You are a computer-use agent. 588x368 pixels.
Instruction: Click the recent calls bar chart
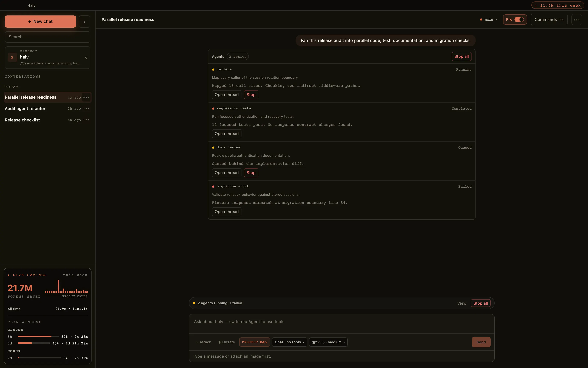(x=66, y=286)
